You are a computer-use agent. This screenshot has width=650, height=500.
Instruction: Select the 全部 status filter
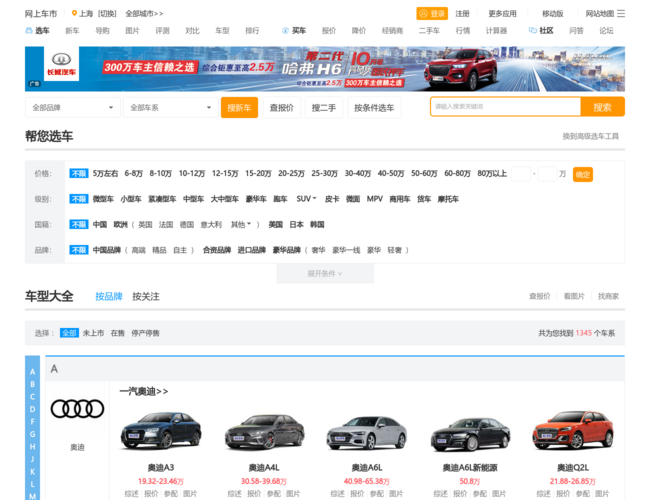coord(69,333)
